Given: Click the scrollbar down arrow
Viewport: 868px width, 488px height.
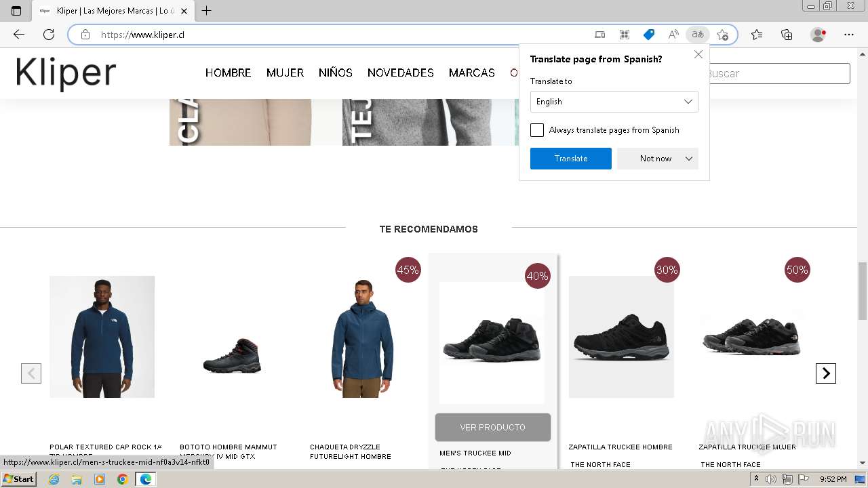Looking at the screenshot, I should 863,464.
